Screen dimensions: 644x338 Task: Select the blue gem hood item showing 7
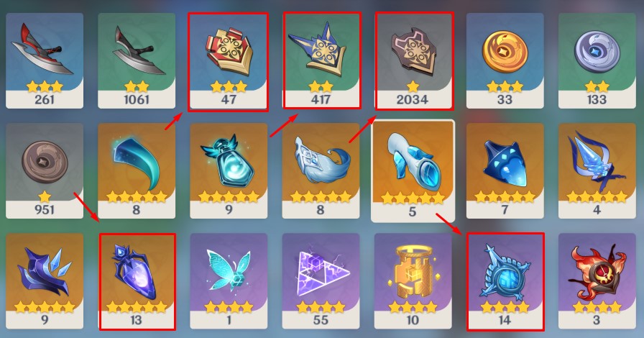pyautogui.click(x=505, y=170)
